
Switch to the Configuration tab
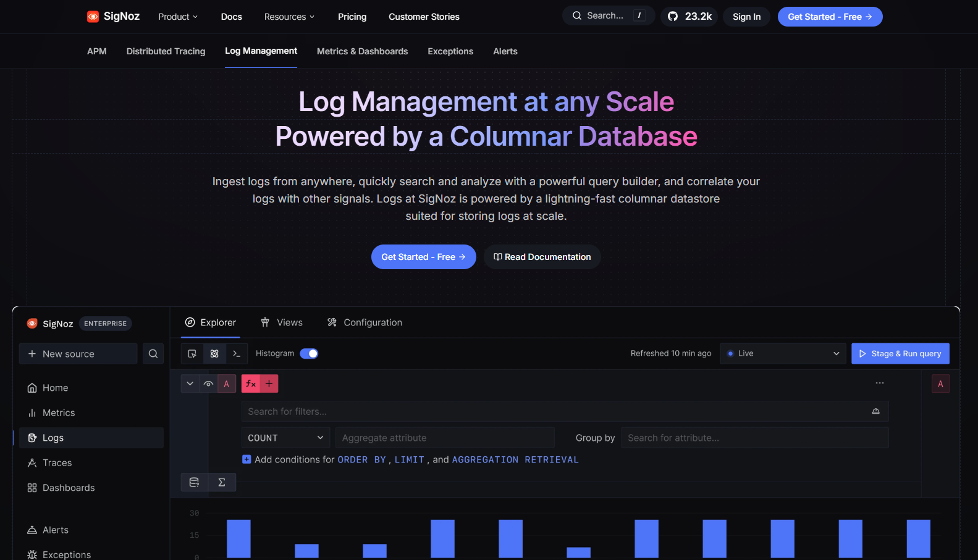(365, 322)
